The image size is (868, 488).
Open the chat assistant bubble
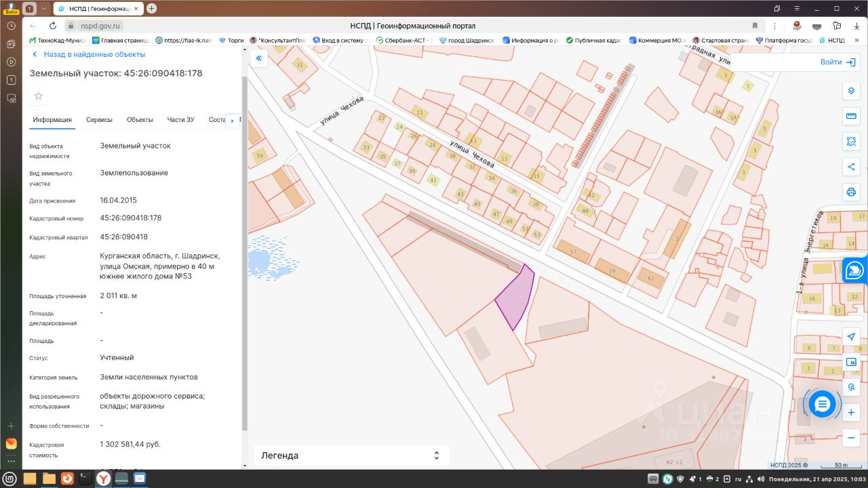pyautogui.click(x=823, y=405)
